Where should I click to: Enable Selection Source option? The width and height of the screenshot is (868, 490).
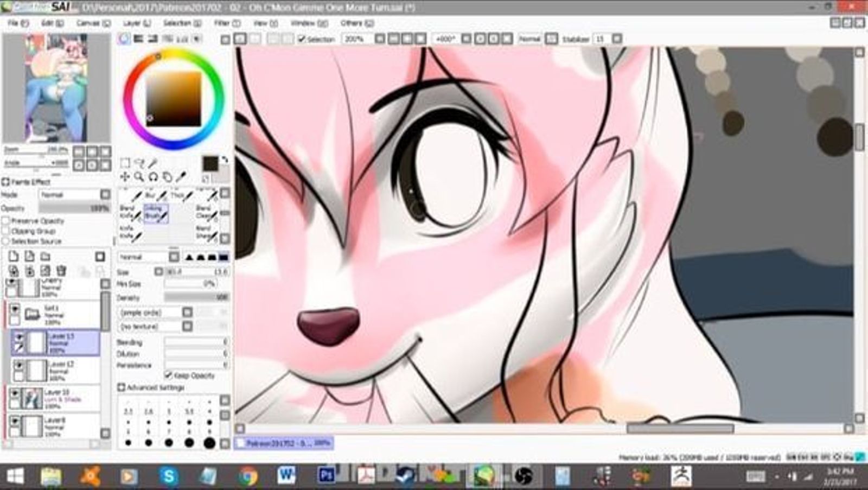(6, 240)
